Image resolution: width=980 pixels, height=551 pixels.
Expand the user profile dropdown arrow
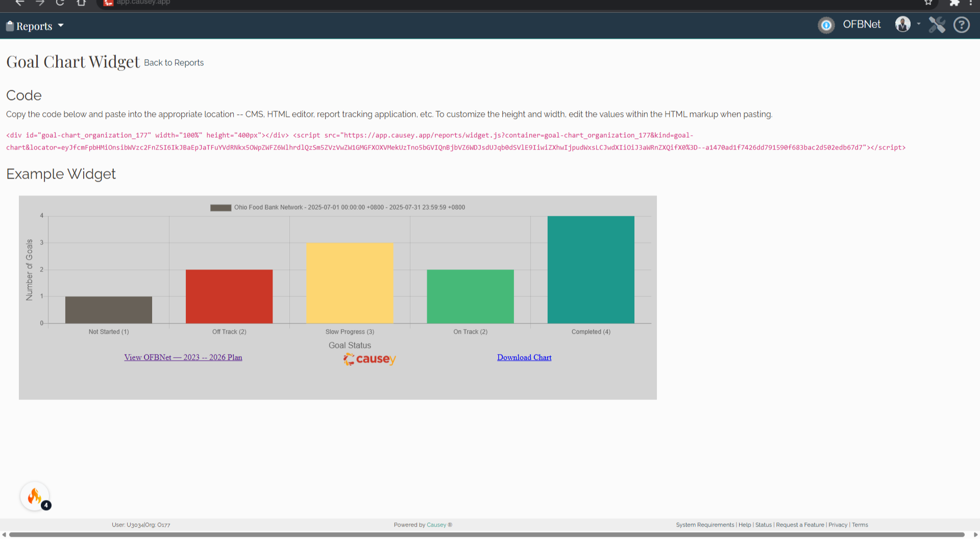point(919,23)
